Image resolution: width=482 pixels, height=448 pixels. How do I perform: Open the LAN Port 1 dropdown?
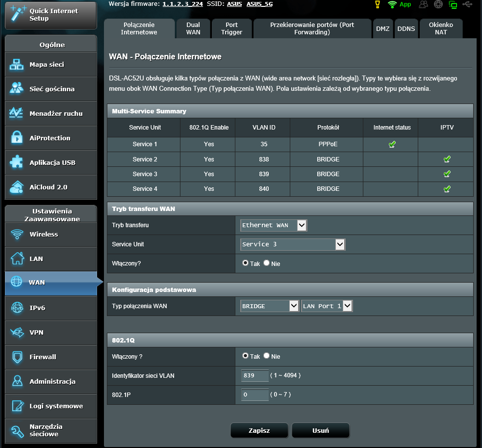pos(327,306)
